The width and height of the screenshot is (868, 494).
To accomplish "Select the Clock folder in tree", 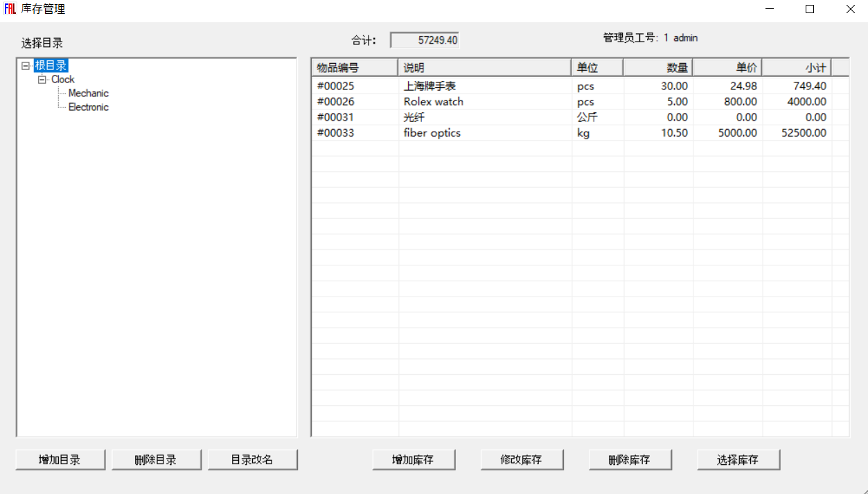I will [x=62, y=80].
